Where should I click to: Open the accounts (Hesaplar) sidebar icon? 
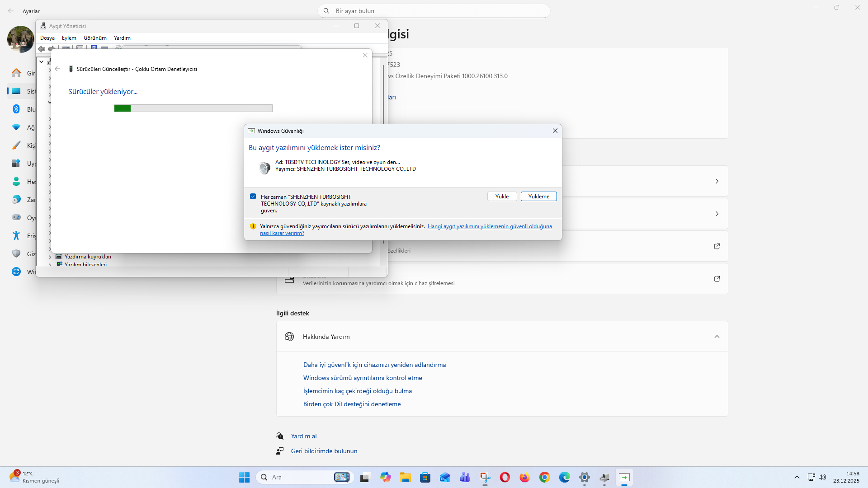16,182
